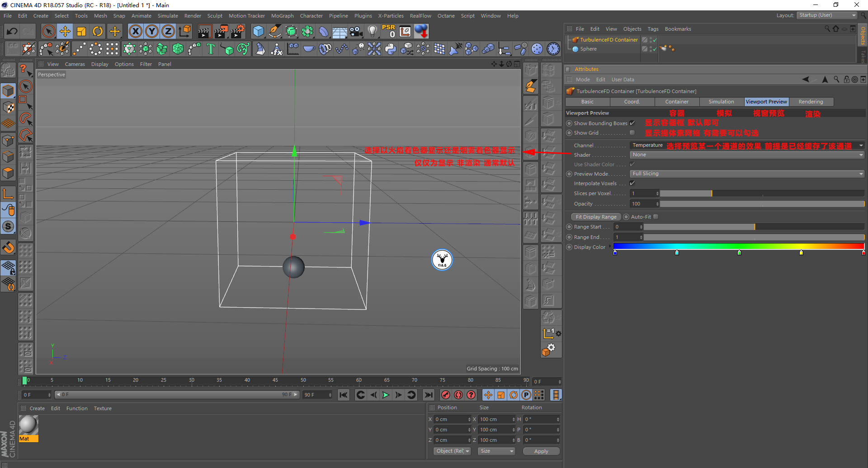868x468 pixels.
Task: Toggle Interpolate Voxels checkbox
Action: [x=632, y=183]
